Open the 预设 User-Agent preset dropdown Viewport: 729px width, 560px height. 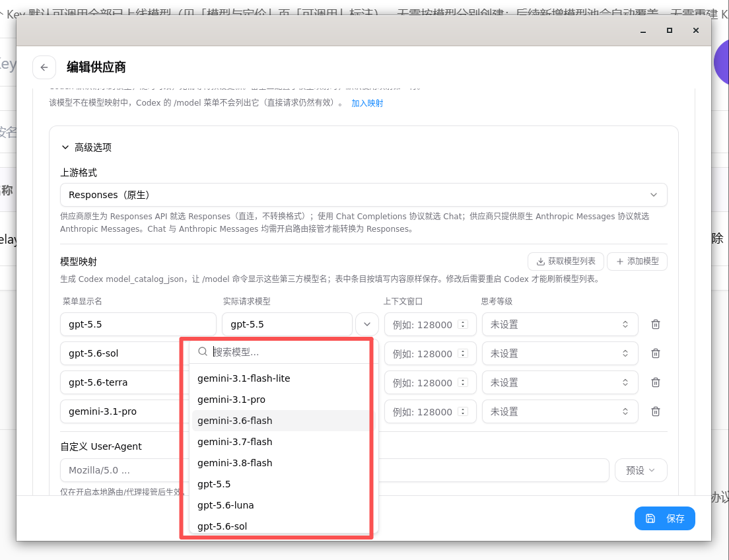641,470
